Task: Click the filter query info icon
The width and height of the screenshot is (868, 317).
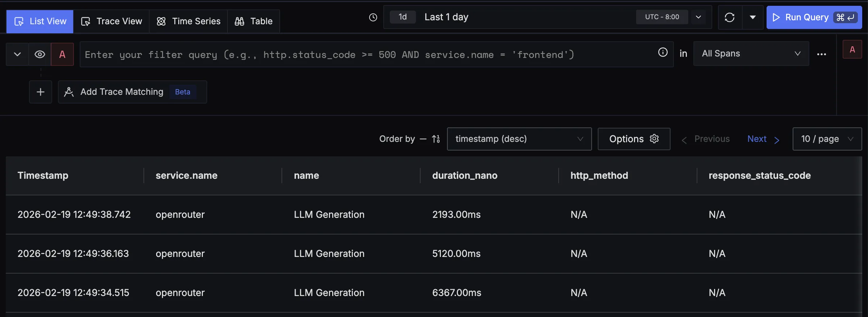Action: click(x=663, y=52)
